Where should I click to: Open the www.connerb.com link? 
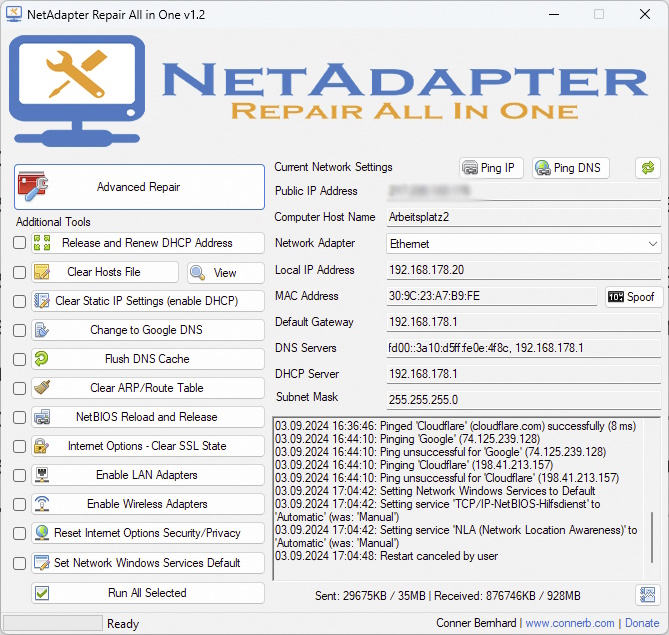click(570, 623)
